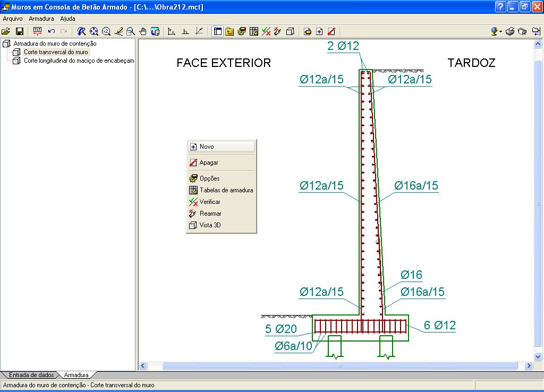The image size is (544, 392).
Task: Choose Tabelas de armadura in context menu
Action: [x=222, y=190]
